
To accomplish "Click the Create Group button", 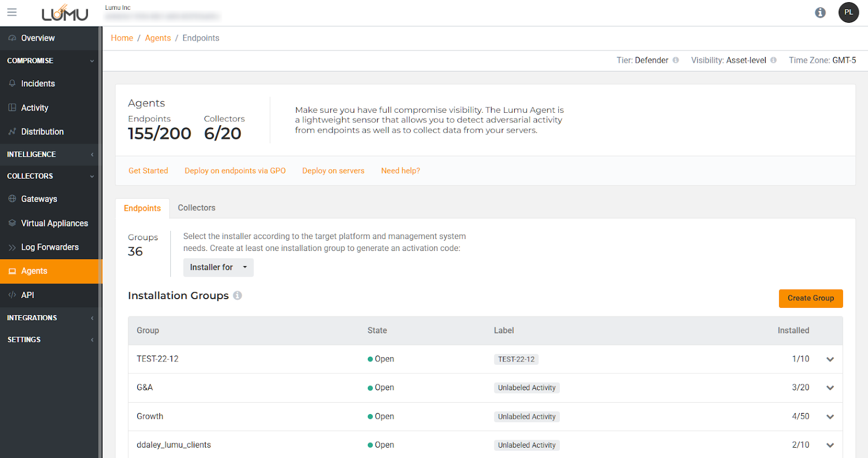I will point(810,298).
